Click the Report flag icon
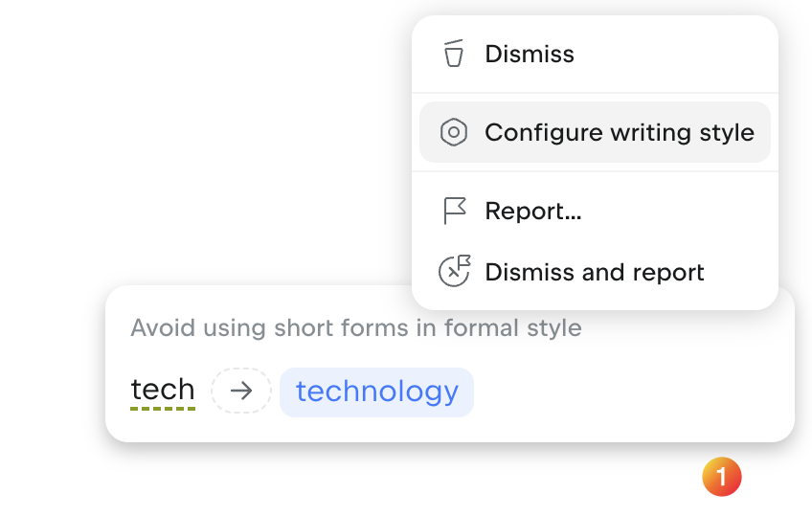This screenshot has height=515, width=812. (454, 211)
